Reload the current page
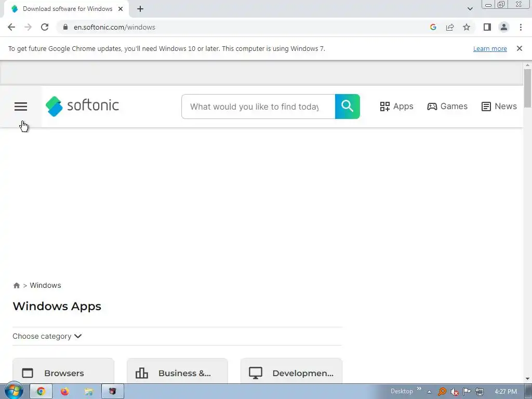The height and width of the screenshot is (399, 532). [x=45, y=27]
